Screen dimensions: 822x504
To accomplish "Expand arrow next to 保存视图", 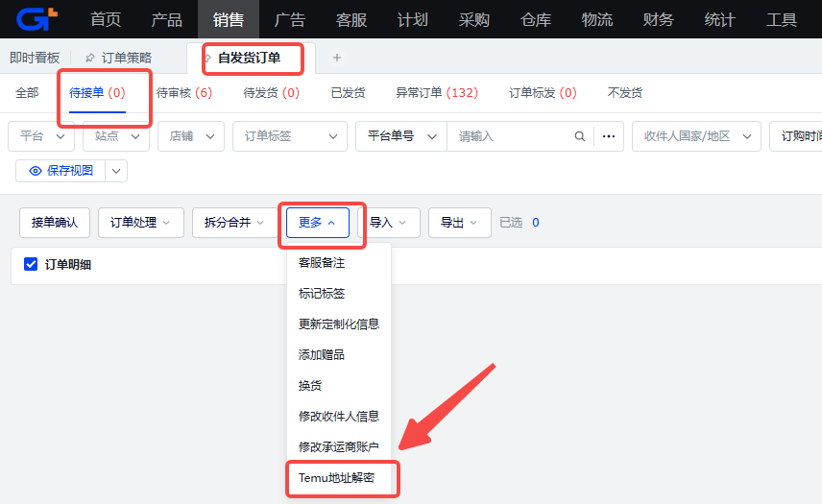I will tap(116, 171).
